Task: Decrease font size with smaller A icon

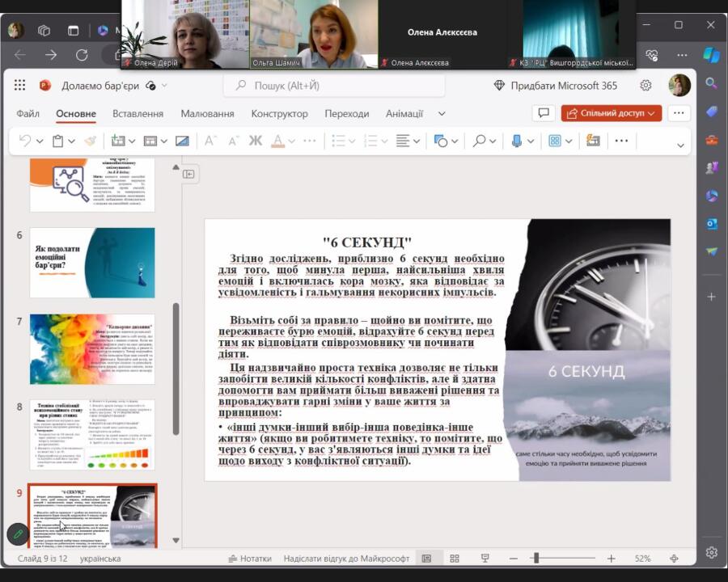Action: 233,141
